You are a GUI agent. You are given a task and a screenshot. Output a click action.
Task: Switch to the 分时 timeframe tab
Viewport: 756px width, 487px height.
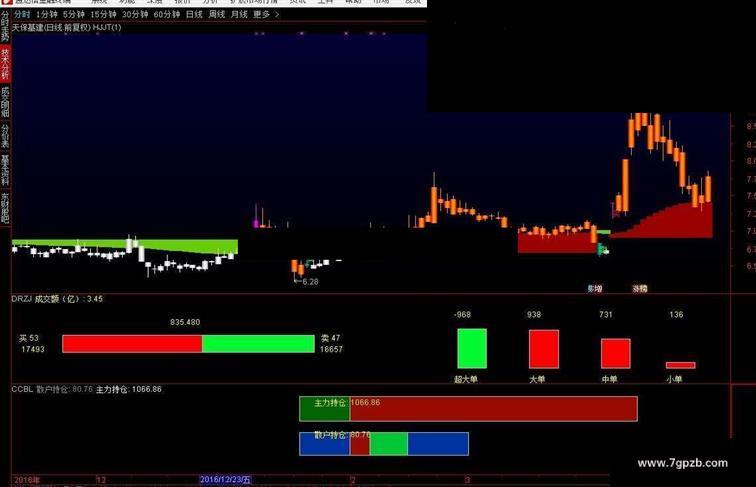pos(21,14)
